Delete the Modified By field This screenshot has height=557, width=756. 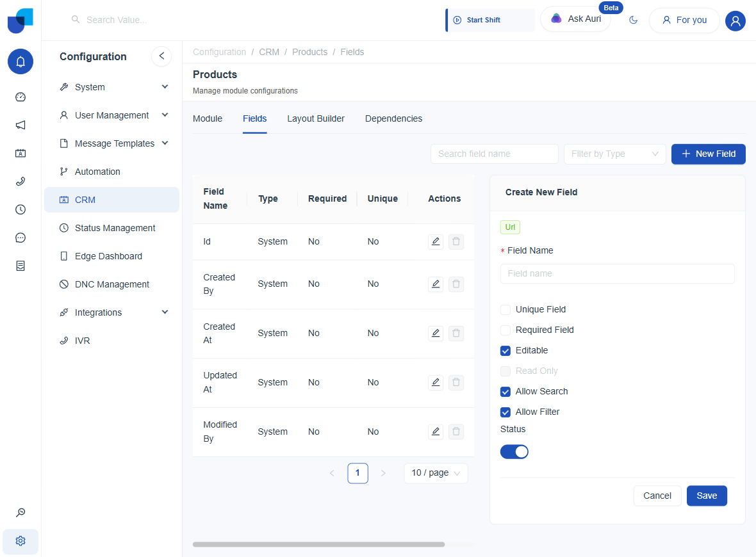coord(456,432)
